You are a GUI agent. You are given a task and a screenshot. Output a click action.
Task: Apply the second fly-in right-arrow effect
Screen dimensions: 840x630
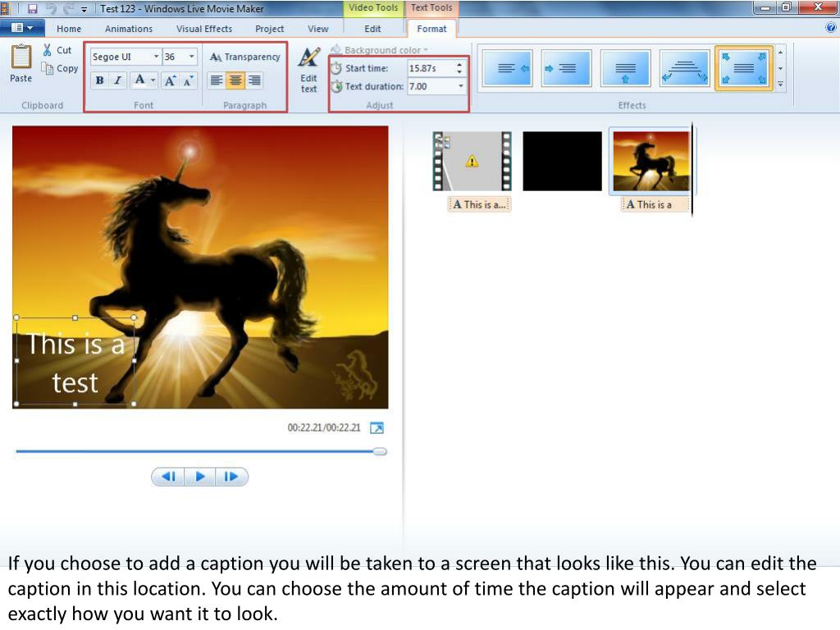pos(566,68)
